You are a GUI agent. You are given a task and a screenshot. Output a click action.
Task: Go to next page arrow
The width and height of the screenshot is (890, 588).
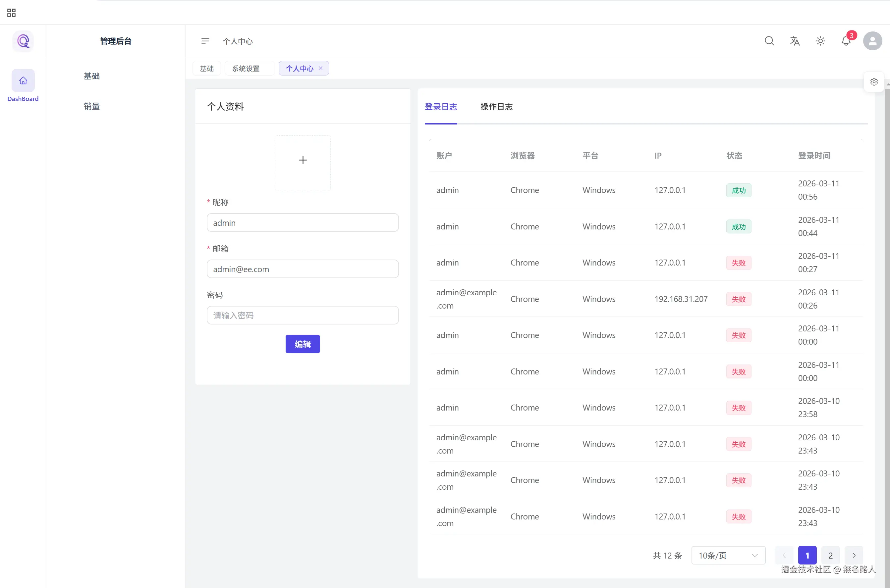[854, 555]
